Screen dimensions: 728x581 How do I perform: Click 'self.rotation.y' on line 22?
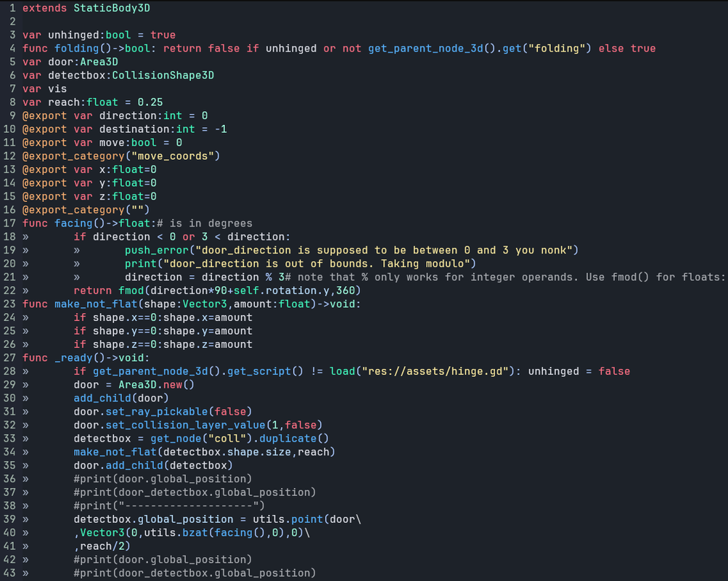coord(282,290)
